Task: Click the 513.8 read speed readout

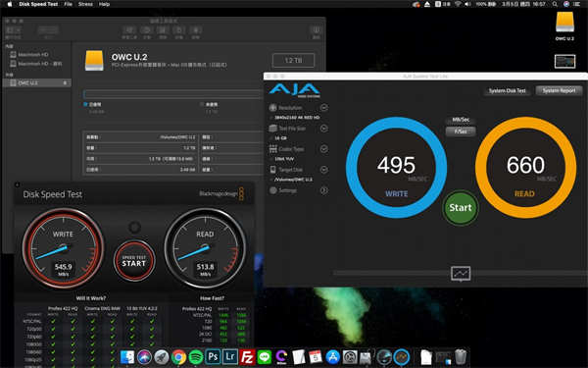Action: click(x=205, y=267)
